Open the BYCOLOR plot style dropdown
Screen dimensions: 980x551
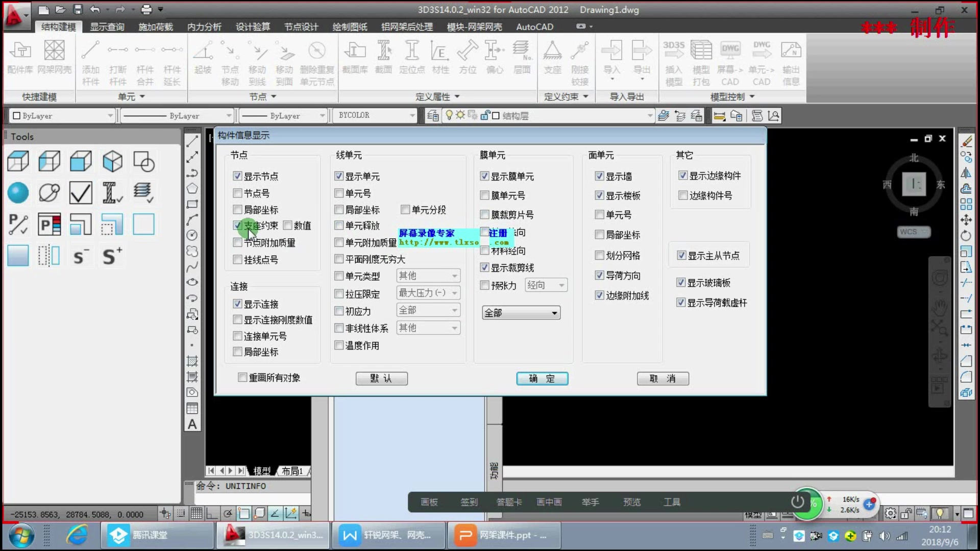click(x=411, y=115)
